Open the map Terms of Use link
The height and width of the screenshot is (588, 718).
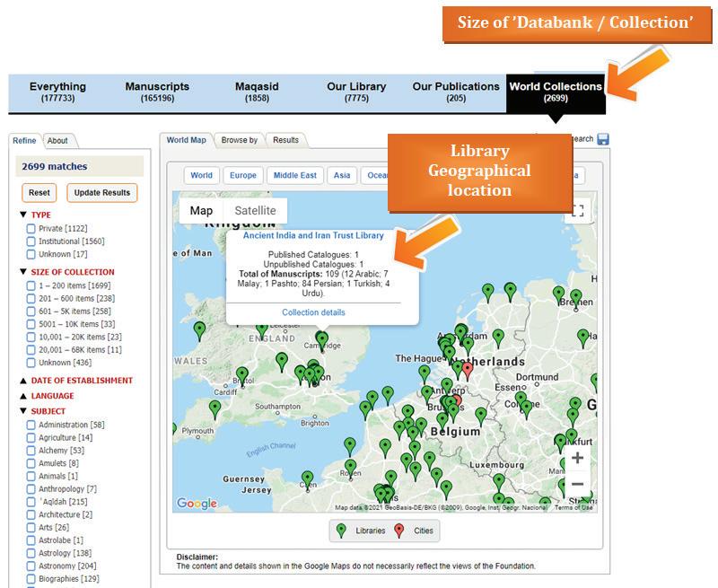[x=574, y=507]
